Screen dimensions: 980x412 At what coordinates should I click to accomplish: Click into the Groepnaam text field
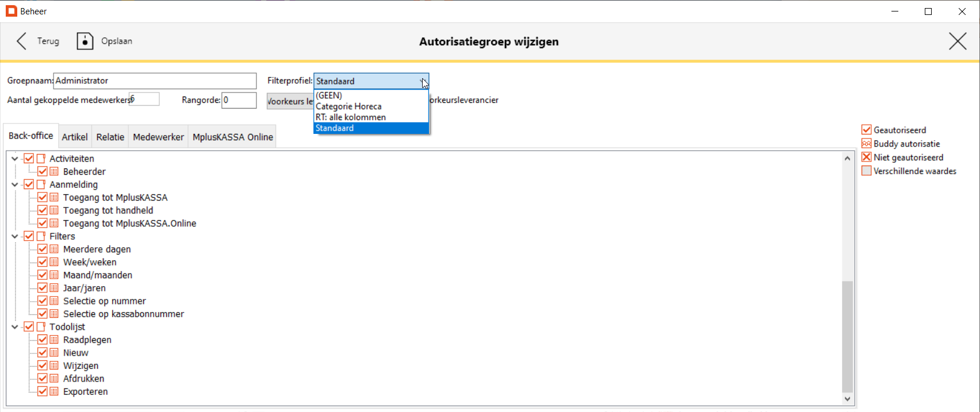click(155, 81)
